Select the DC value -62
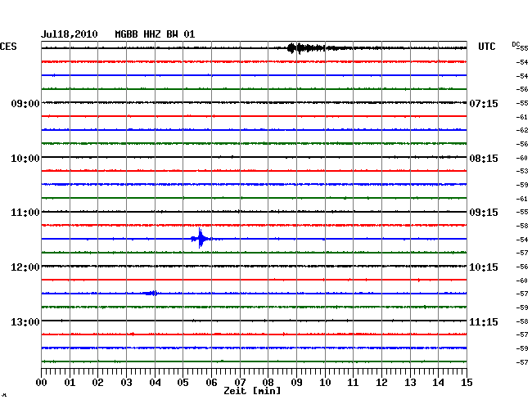Screen dimensions: 532x404 pyautogui.click(x=522, y=130)
